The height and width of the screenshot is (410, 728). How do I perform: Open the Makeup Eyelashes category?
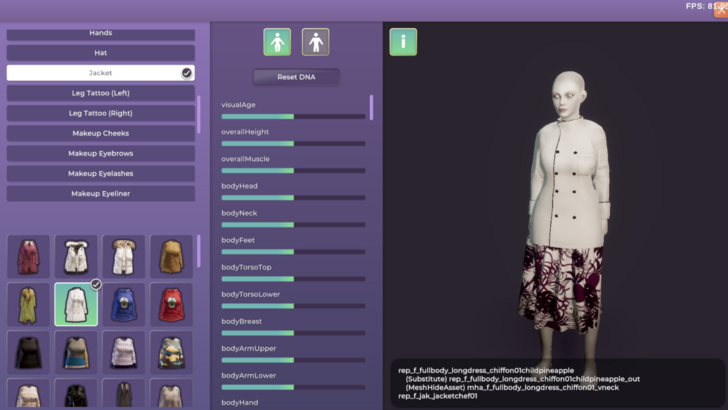point(100,173)
